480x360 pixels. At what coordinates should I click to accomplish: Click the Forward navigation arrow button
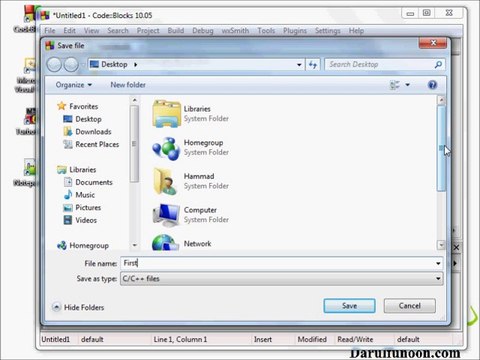71,64
